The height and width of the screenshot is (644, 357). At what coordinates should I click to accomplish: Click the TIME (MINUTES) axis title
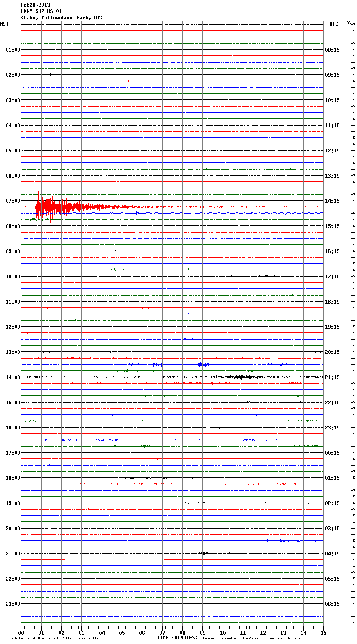[177, 638]
